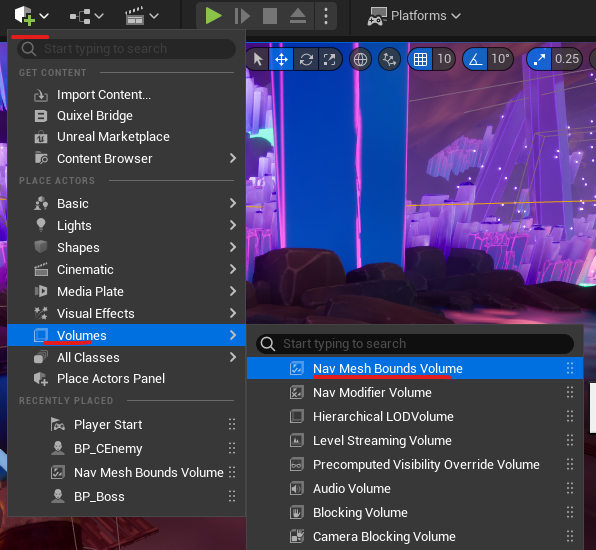This screenshot has height=550, width=596.
Task: Click drag handle beside Audio Volume
Action: (569, 488)
